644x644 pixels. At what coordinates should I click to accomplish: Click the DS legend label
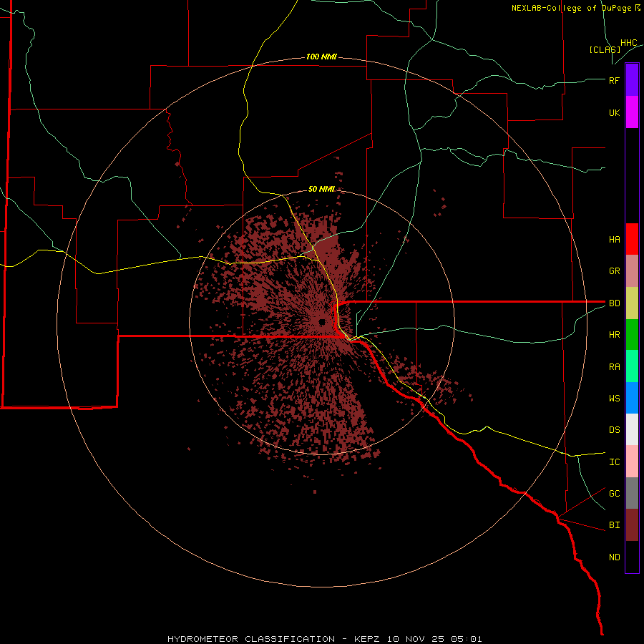(614, 430)
